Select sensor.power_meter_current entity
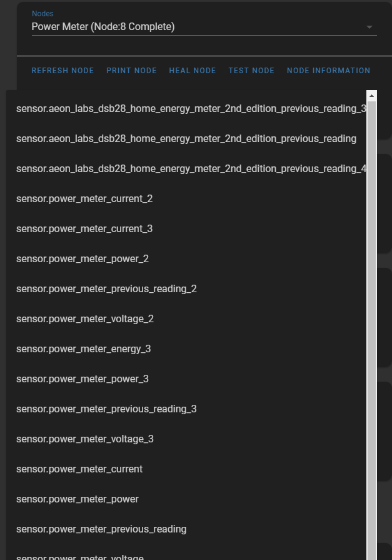Screen dimensions: 392x560 pyautogui.click(x=79, y=469)
